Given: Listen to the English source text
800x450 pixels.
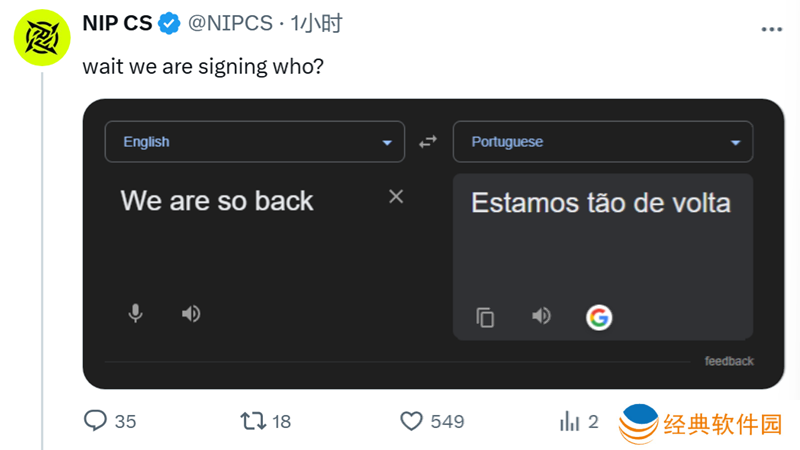Looking at the screenshot, I should pos(191,313).
